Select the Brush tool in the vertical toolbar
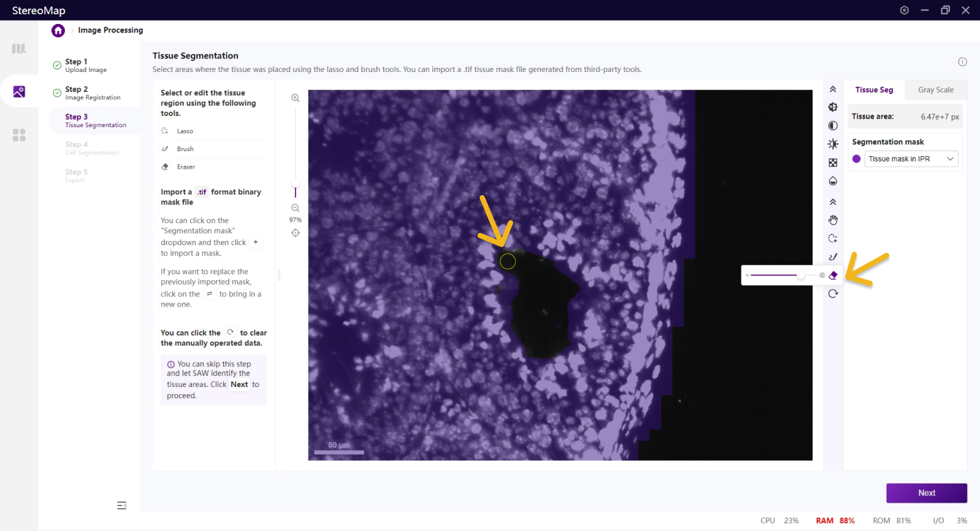 point(833,257)
